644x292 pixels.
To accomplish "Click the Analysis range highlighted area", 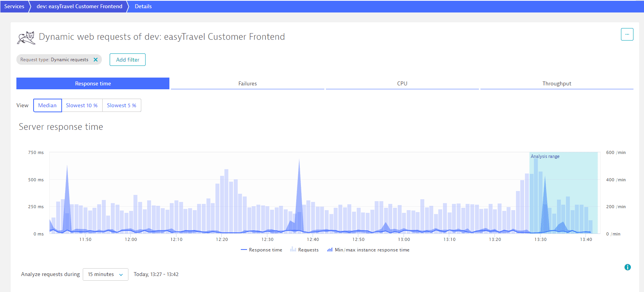I will [x=564, y=193].
